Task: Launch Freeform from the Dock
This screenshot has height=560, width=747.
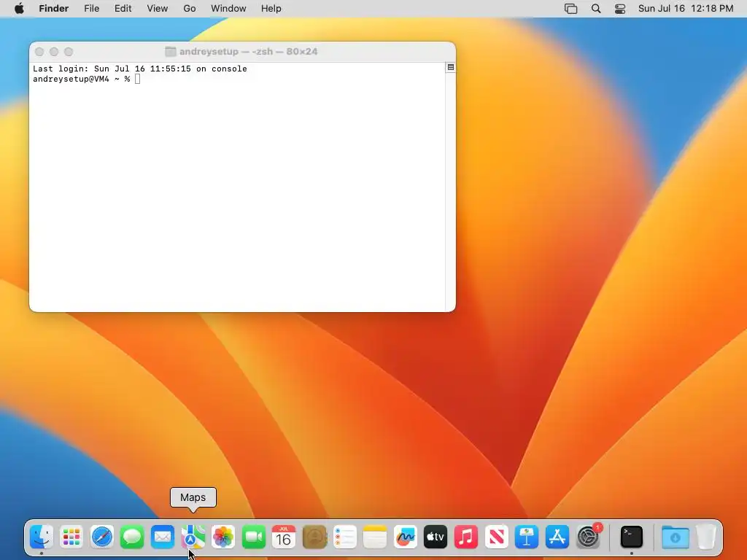Action: pyautogui.click(x=406, y=537)
